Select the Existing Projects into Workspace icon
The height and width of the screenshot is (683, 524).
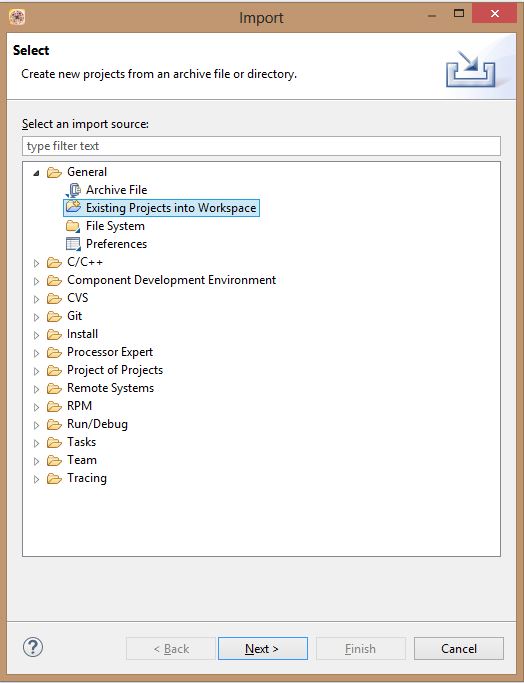(x=73, y=207)
